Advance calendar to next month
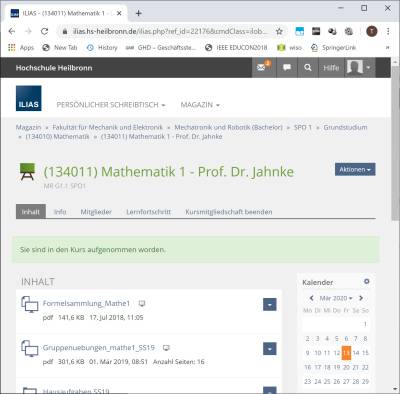 [x=361, y=298]
